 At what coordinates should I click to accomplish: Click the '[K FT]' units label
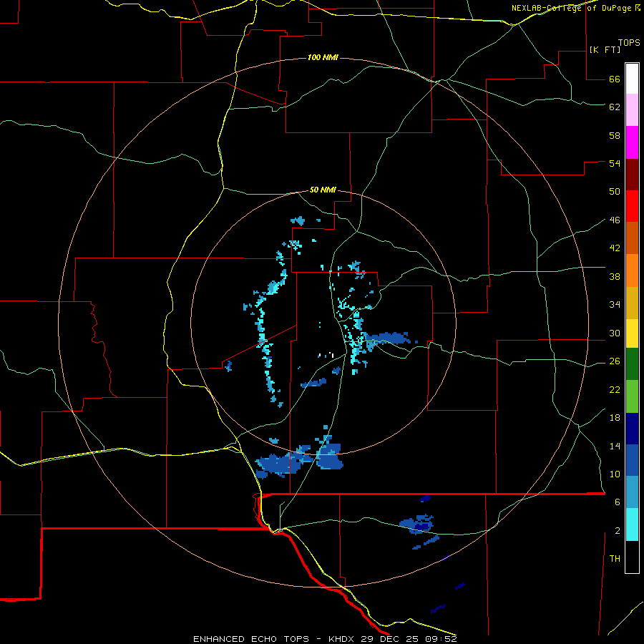click(605, 49)
